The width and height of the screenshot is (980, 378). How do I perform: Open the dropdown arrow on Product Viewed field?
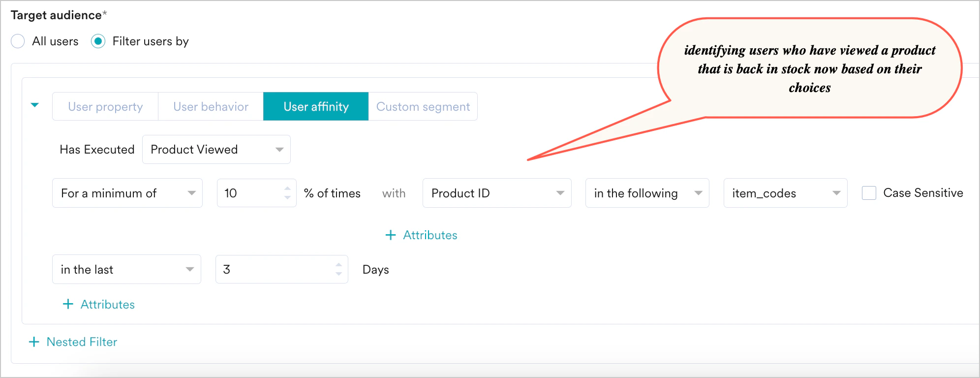click(x=278, y=149)
